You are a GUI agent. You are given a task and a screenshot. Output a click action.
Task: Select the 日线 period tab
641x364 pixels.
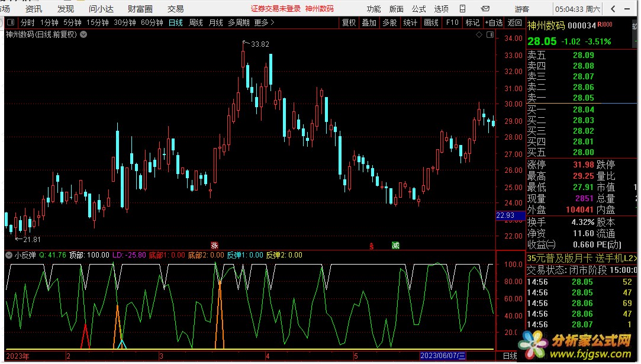(x=176, y=22)
